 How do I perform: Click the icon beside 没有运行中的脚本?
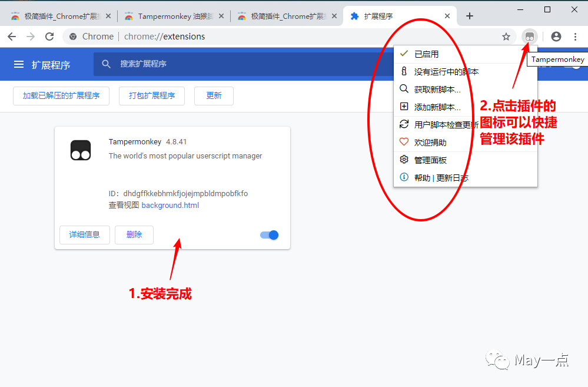(x=404, y=71)
